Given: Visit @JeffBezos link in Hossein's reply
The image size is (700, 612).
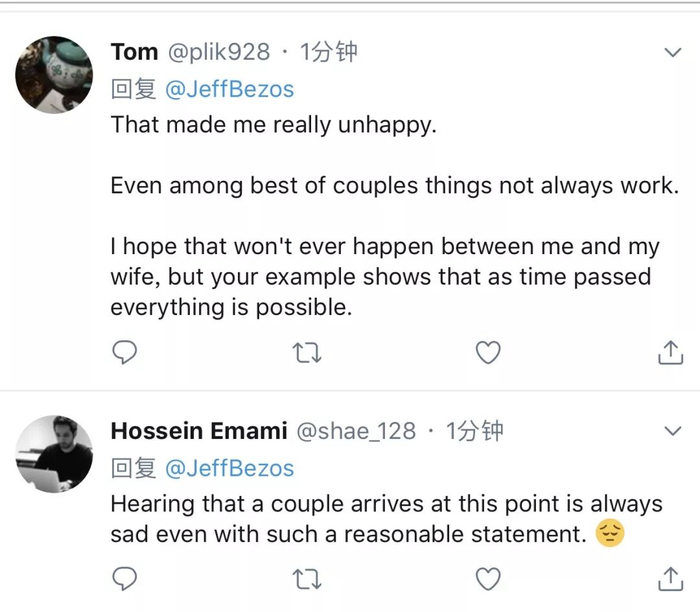Looking at the screenshot, I should coord(229,468).
